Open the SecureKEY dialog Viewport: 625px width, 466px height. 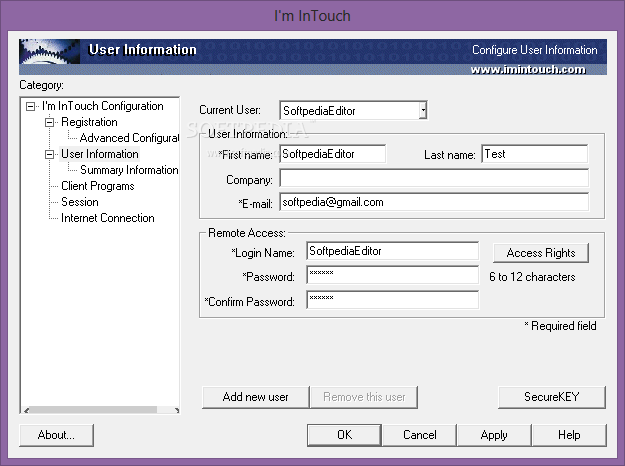coord(552,397)
